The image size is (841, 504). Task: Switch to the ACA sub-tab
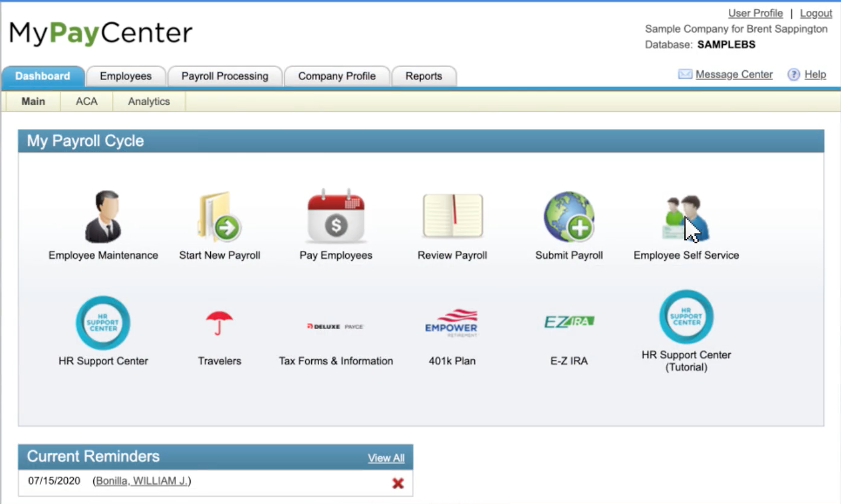point(87,102)
